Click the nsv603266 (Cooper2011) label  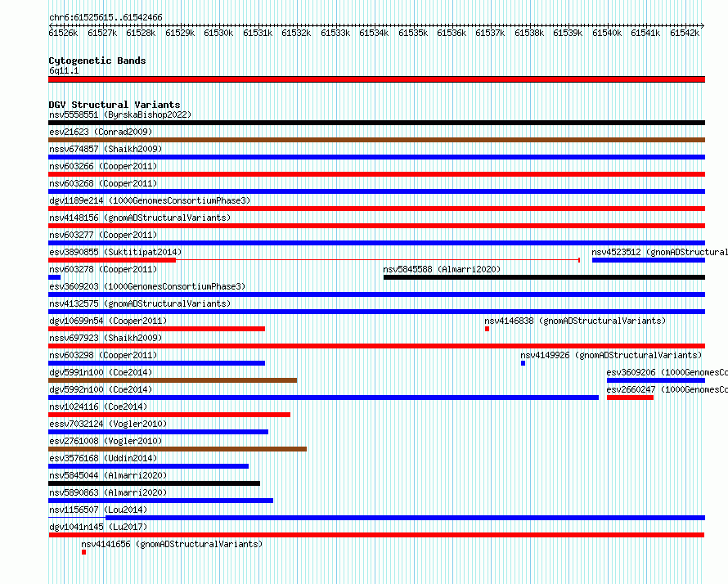tap(103, 166)
